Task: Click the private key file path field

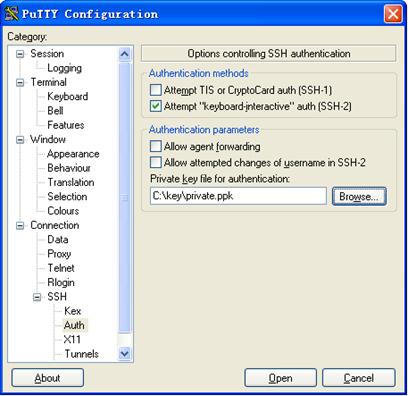Action: click(238, 196)
